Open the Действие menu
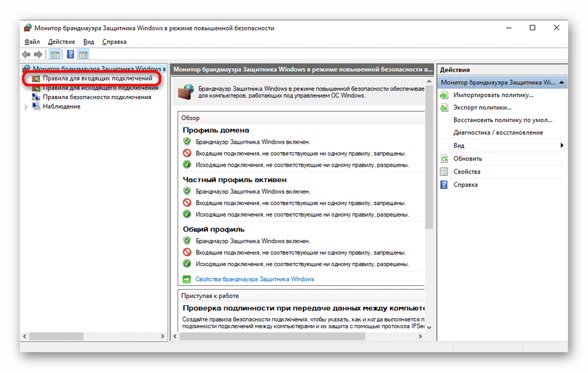 point(61,41)
